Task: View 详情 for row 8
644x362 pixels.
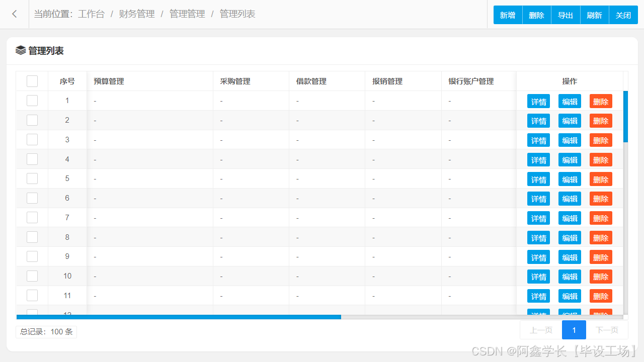Action: pos(538,238)
